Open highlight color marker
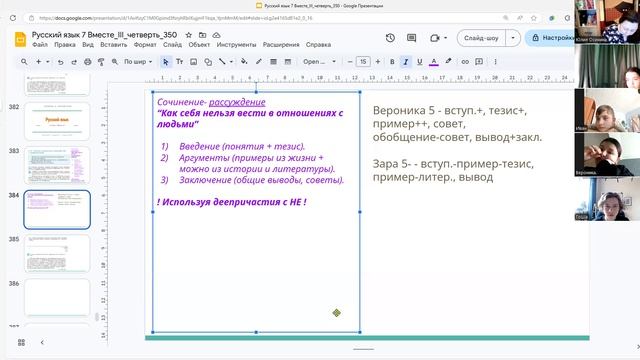 [x=448, y=62]
